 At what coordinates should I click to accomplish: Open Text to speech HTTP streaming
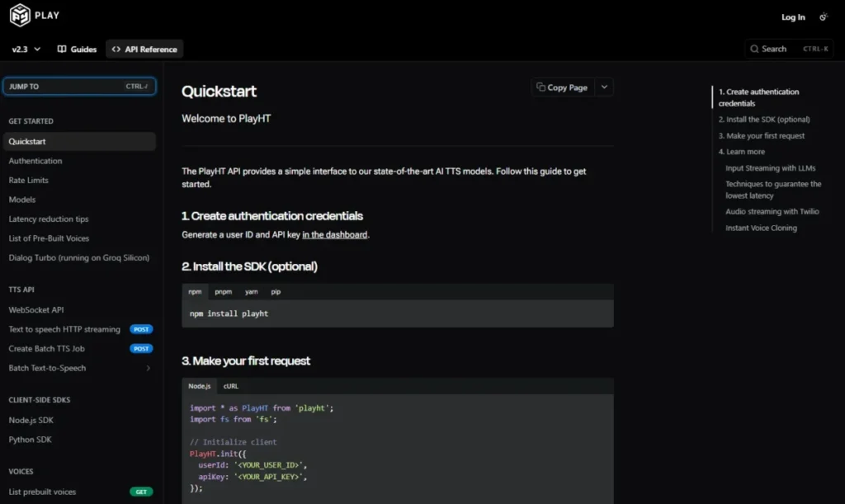click(64, 329)
